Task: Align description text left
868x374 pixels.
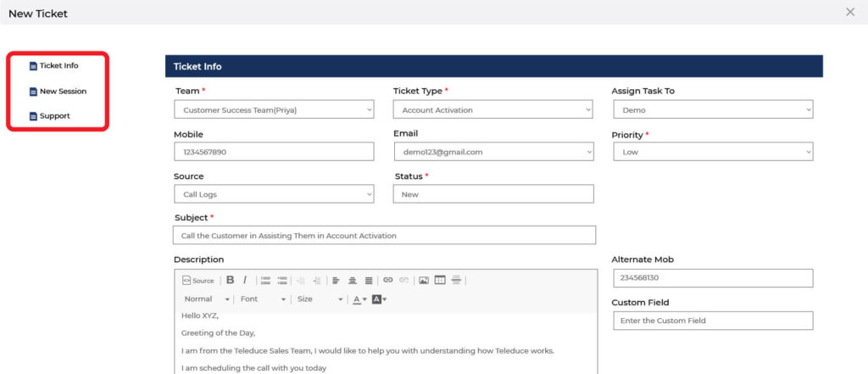Action: click(x=336, y=281)
